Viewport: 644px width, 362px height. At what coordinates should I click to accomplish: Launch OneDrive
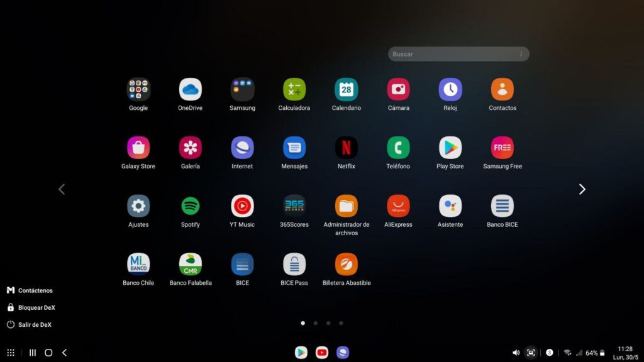pyautogui.click(x=190, y=89)
